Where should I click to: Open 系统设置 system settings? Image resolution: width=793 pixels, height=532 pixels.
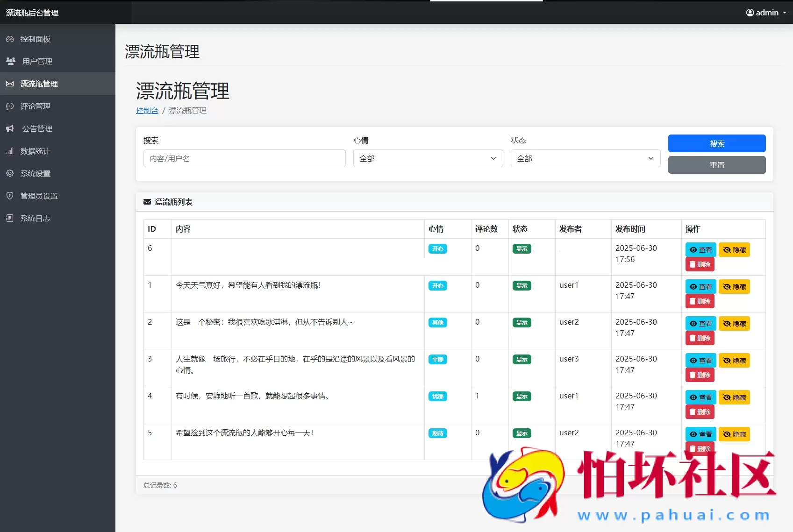coord(35,173)
